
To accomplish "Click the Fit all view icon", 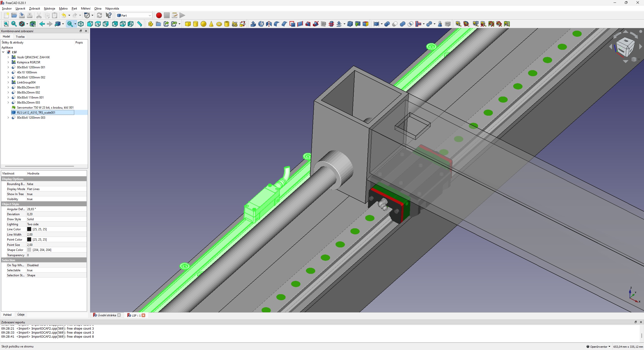I will (6, 24).
